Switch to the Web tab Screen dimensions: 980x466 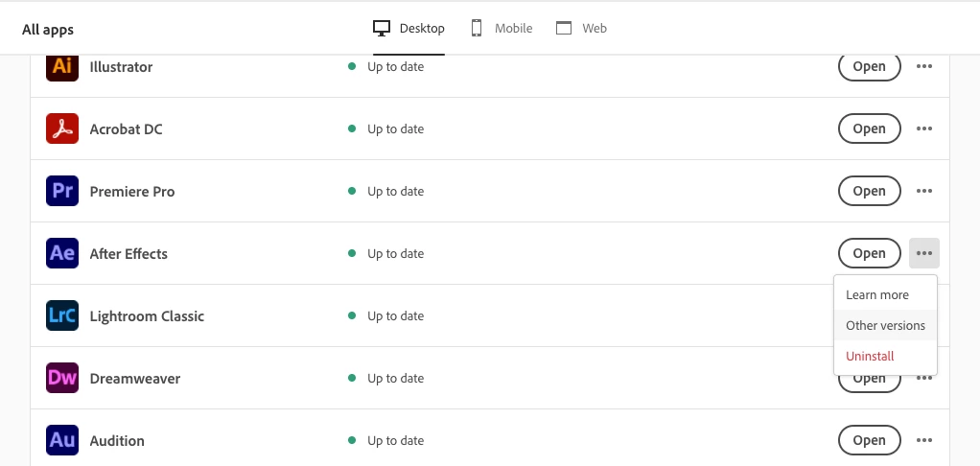pyautogui.click(x=581, y=28)
